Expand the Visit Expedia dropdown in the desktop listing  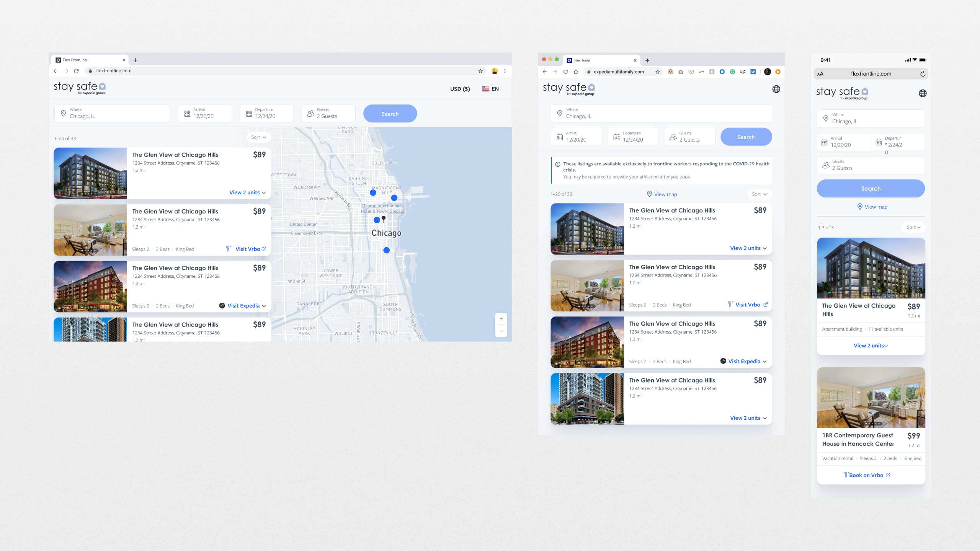[x=243, y=306]
